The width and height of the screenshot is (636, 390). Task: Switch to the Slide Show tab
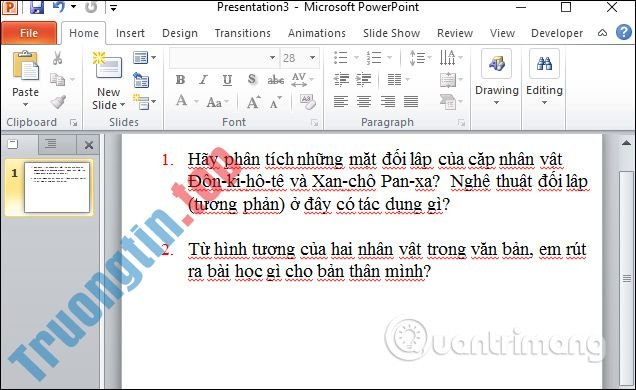[391, 33]
